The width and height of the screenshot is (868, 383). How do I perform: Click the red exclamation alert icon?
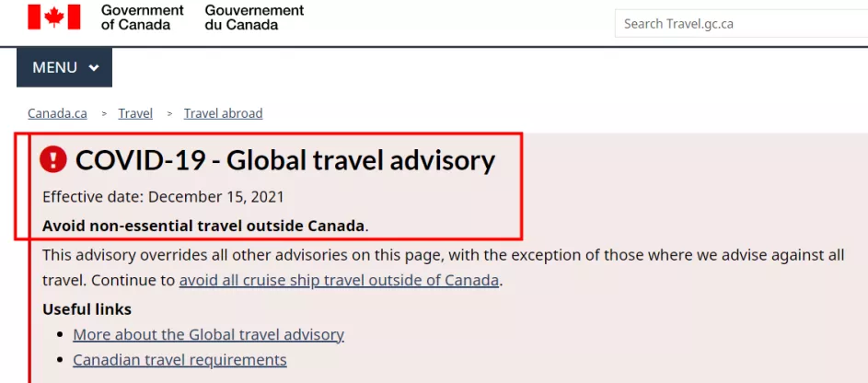[x=53, y=160]
